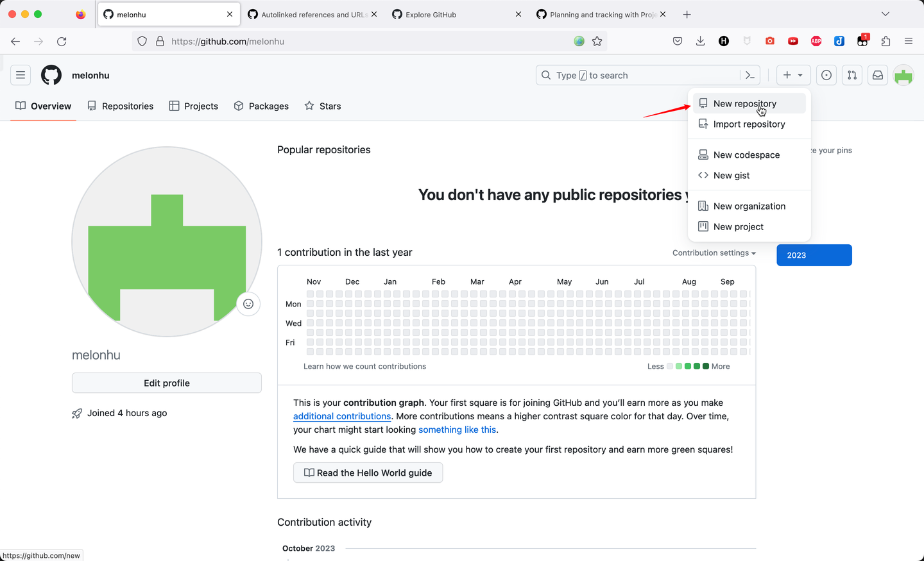List all tabs with the chevron

[x=886, y=14]
